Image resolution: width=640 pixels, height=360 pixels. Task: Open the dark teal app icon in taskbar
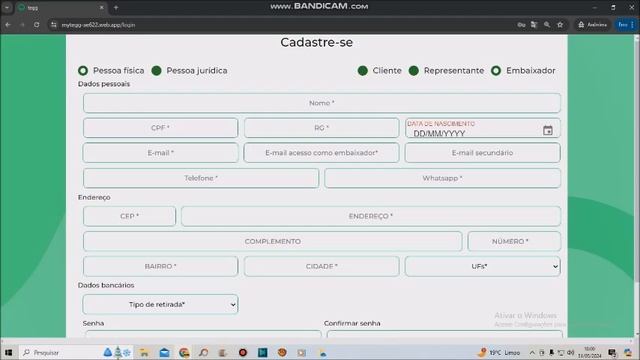tap(262, 353)
